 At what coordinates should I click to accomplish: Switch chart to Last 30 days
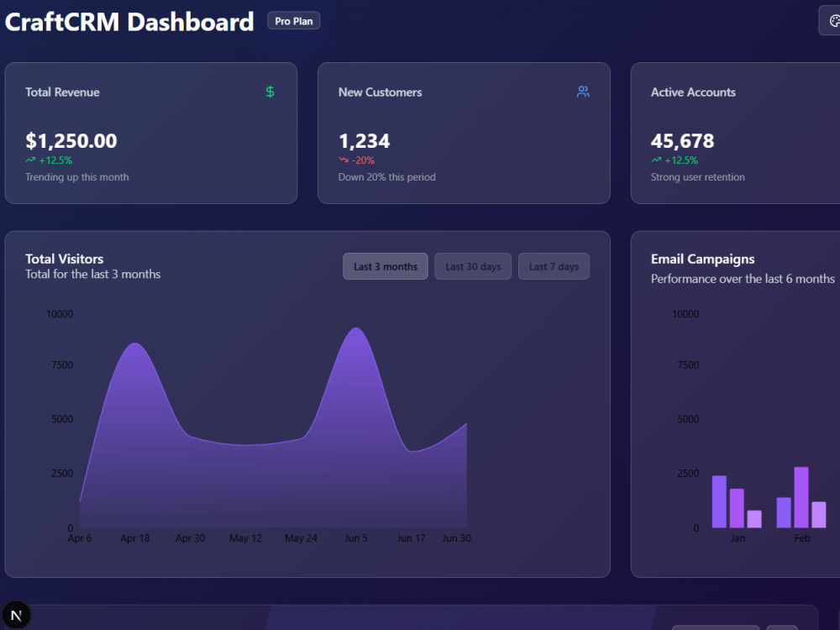[473, 266]
